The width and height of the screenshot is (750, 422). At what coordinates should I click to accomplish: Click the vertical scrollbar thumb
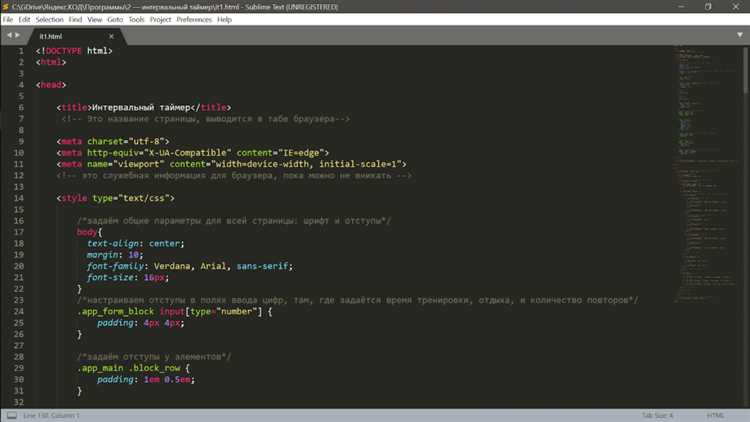[746, 70]
